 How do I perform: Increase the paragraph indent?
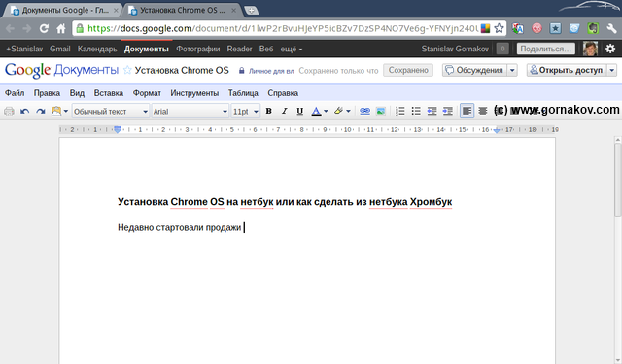(x=447, y=112)
